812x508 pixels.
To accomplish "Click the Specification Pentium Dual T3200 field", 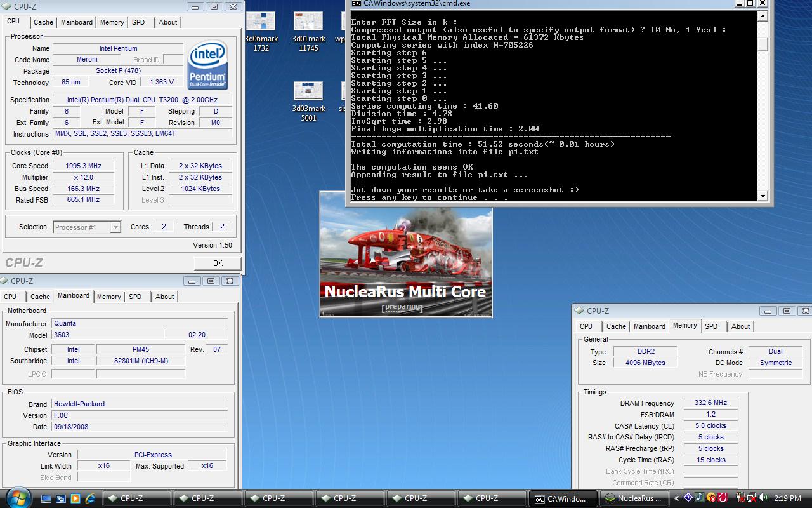I will 143,100.
